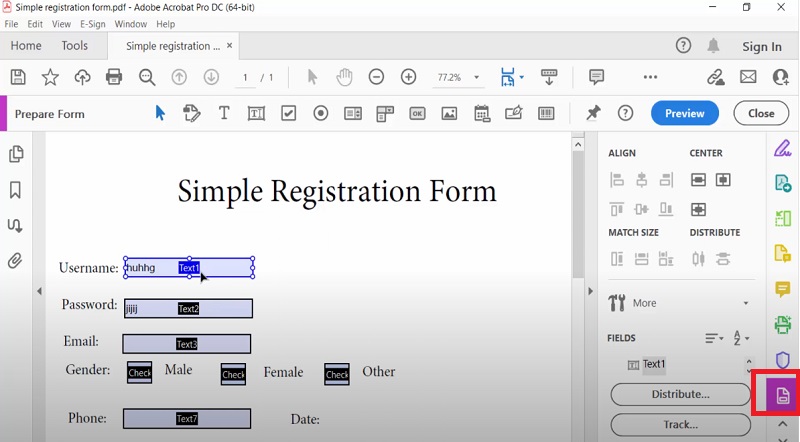
Task: Pin the selected tool with pushpin icon
Action: click(x=593, y=113)
